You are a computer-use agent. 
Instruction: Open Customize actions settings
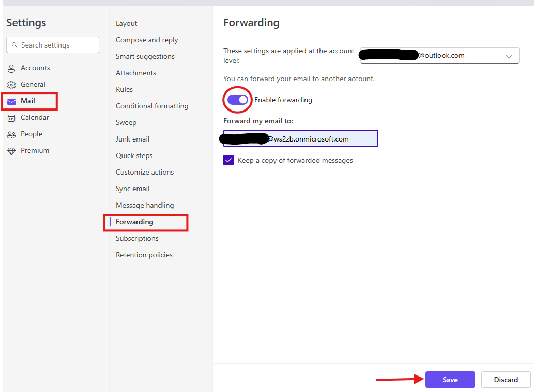[145, 172]
